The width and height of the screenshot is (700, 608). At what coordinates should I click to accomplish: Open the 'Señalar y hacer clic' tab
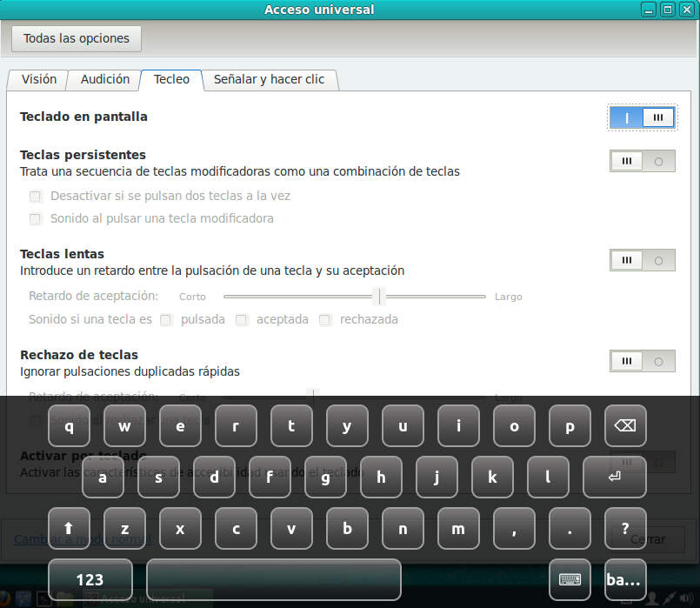point(270,79)
